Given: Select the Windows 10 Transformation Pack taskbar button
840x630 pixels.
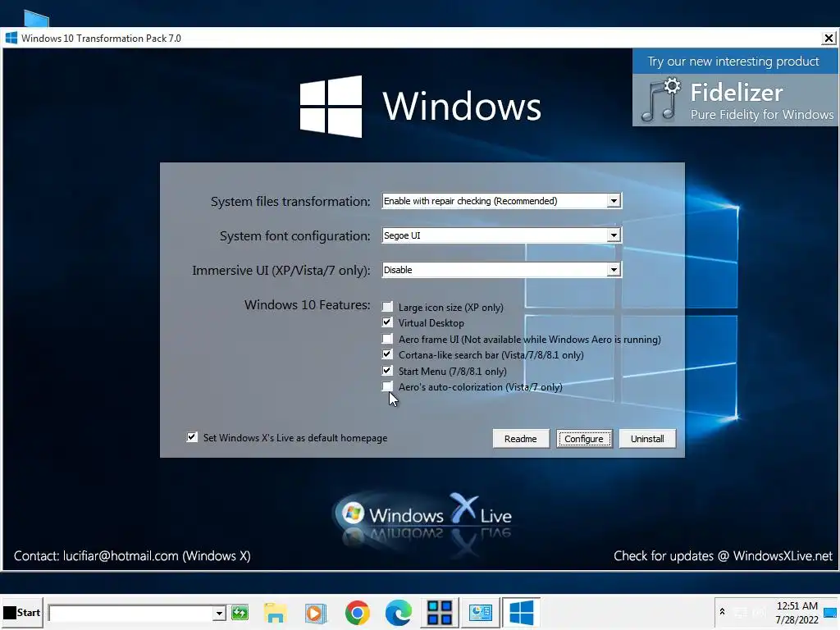Looking at the screenshot, I should [521, 612].
